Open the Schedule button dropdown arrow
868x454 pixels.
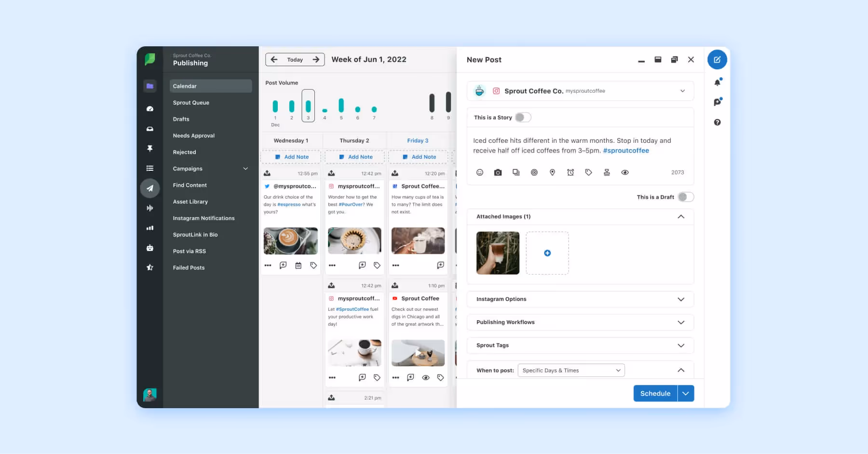tap(686, 394)
